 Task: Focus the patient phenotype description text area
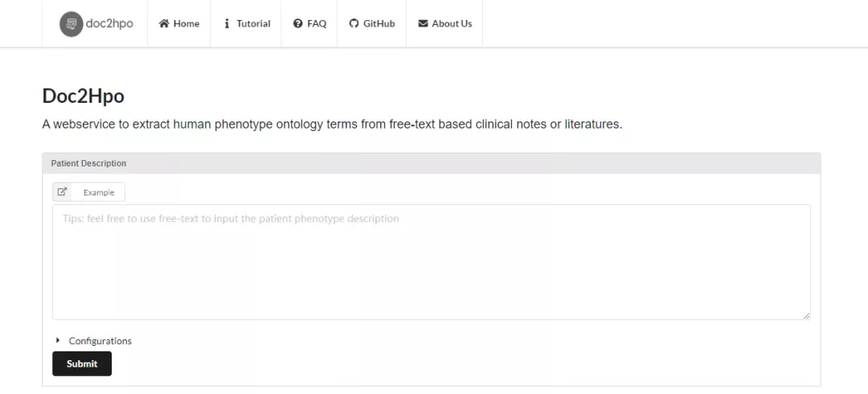click(431, 262)
